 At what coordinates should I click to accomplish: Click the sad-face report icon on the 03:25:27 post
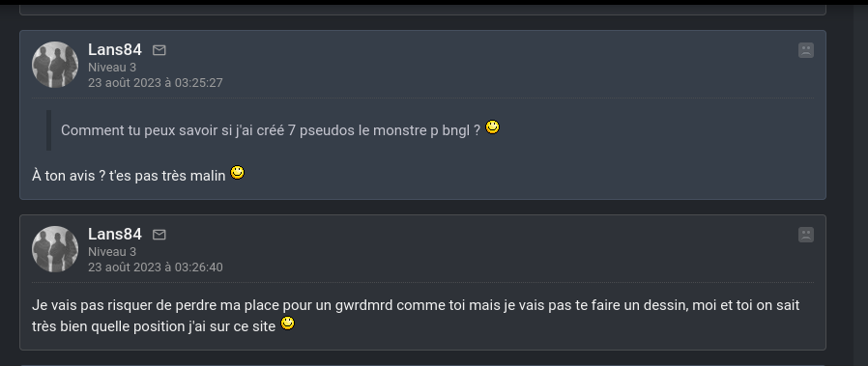[806, 50]
